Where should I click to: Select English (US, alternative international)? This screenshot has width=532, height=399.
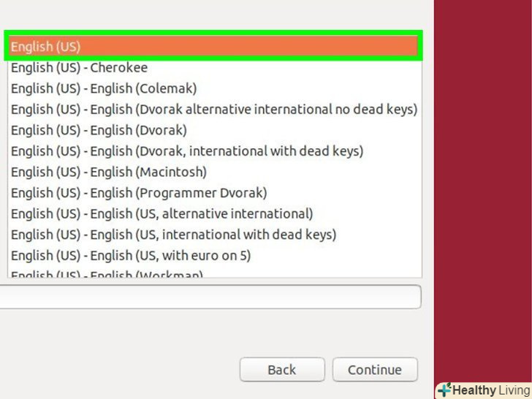[x=215, y=213]
